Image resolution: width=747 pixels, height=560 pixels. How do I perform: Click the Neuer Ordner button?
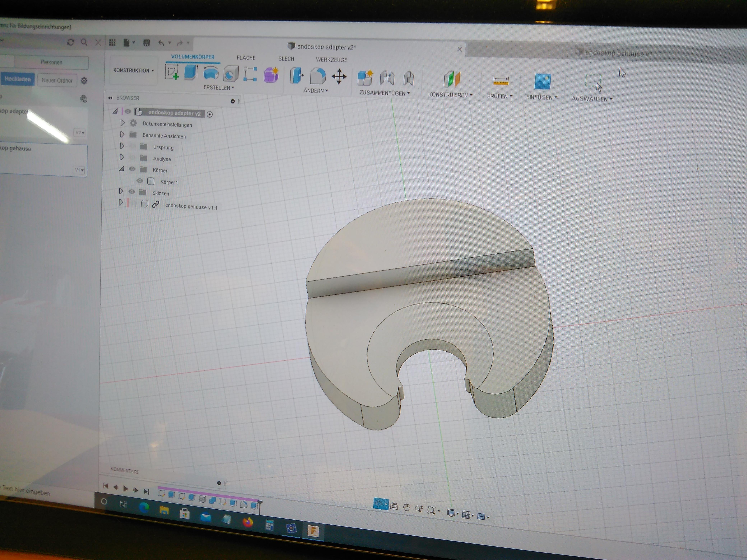[x=57, y=80]
